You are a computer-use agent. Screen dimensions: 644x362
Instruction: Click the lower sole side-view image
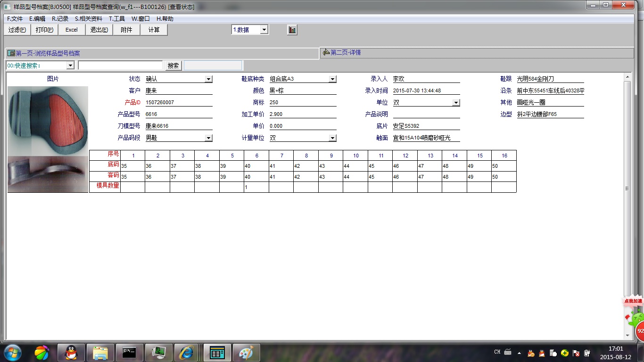48,174
